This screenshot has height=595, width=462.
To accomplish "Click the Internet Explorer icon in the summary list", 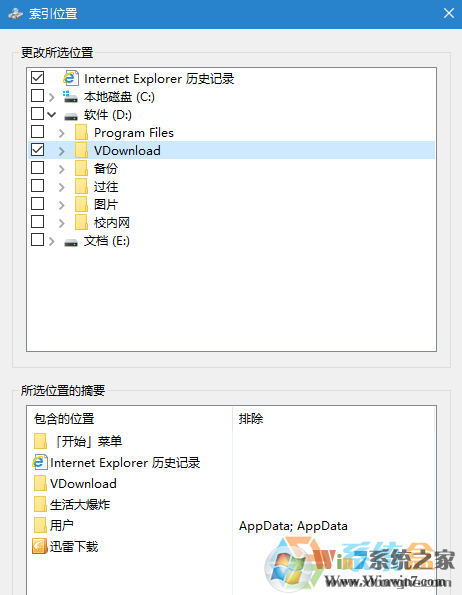I will (x=40, y=463).
